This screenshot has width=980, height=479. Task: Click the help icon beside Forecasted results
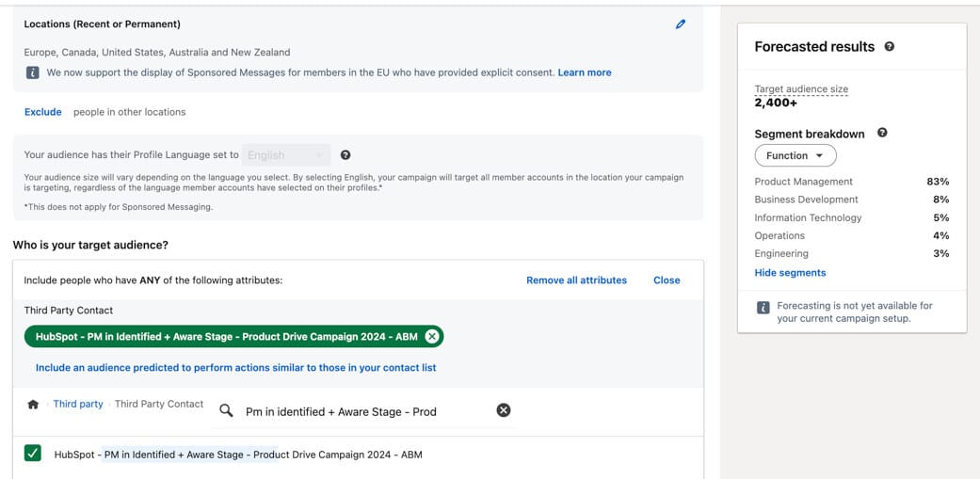pyautogui.click(x=890, y=47)
